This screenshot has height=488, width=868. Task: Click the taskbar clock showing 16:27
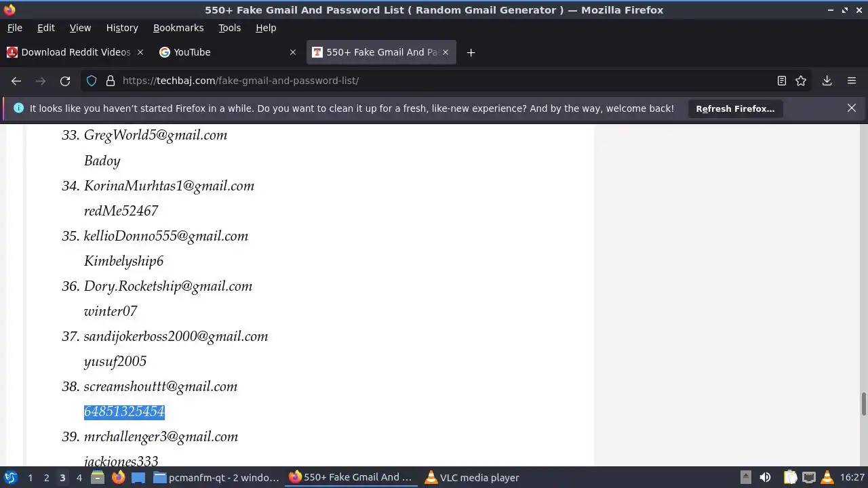coord(852,478)
